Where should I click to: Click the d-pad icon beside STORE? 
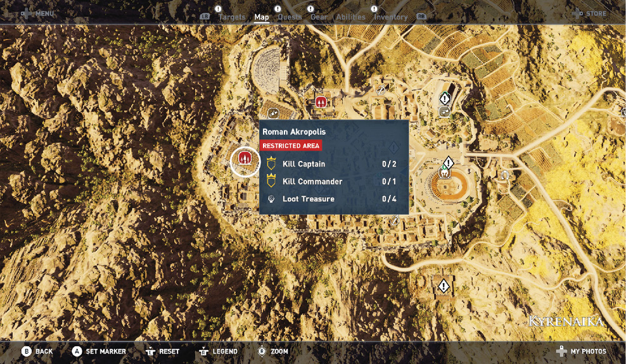(x=577, y=13)
